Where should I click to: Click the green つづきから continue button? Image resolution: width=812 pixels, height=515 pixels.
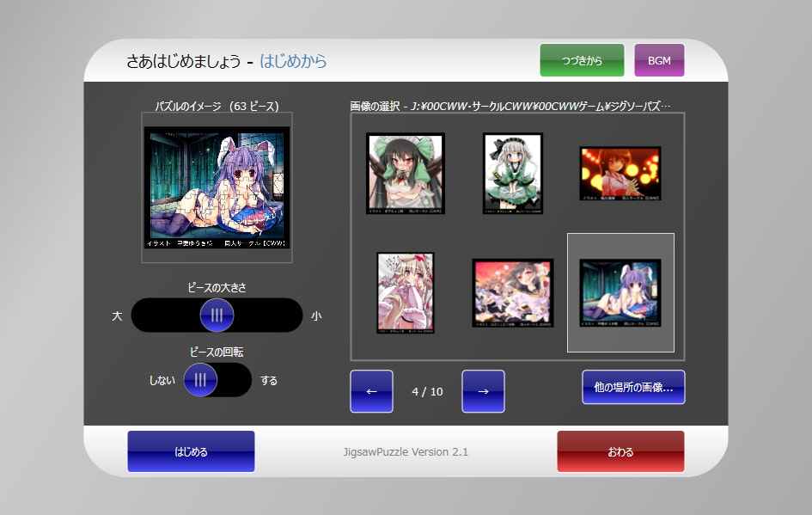click(x=582, y=60)
